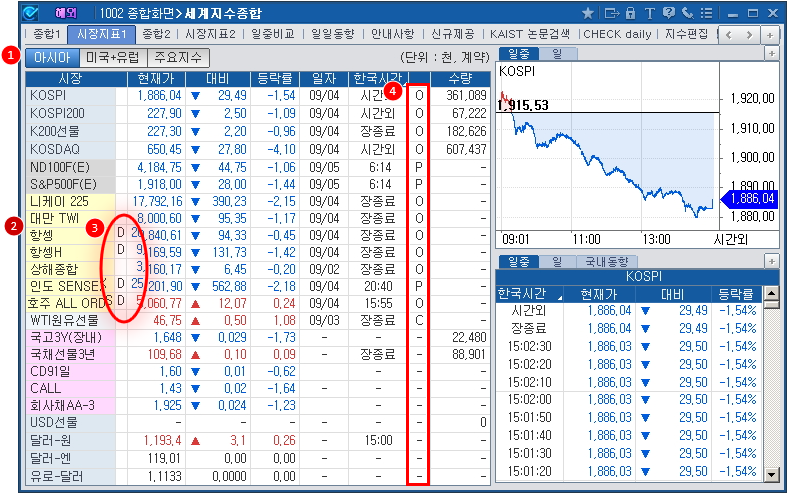Select the 주요지수 button
788x494 pixels.
click(x=178, y=57)
